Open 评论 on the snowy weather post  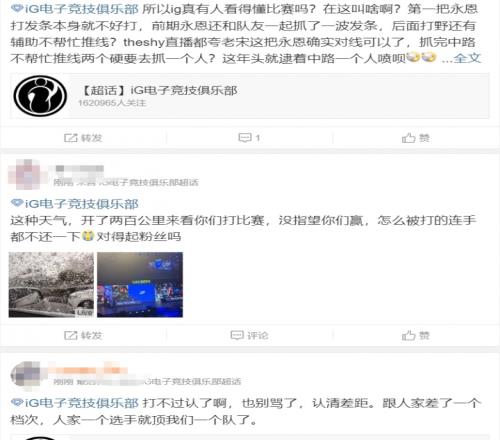tap(249, 335)
